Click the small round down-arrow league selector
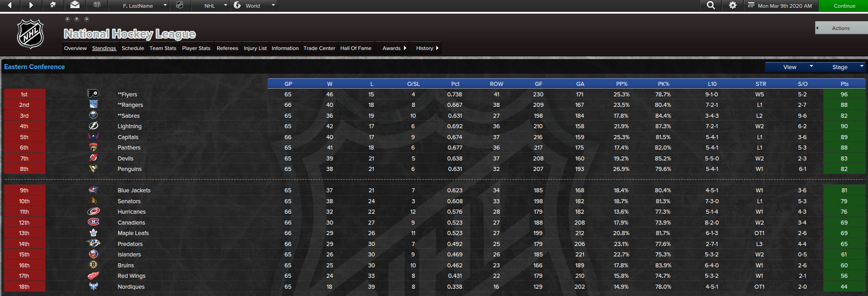The height and width of the screenshot is (296, 868). click(x=77, y=19)
